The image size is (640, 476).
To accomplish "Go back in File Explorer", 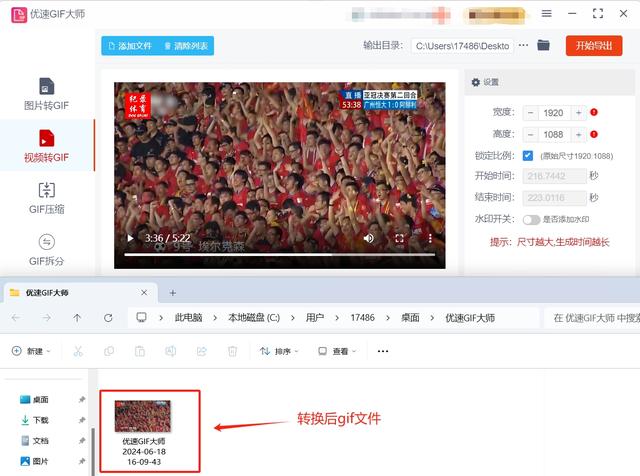I will 16,318.
